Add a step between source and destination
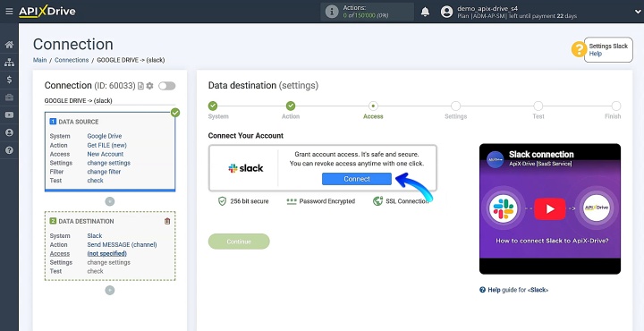 pyautogui.click(x=110, y=201)
